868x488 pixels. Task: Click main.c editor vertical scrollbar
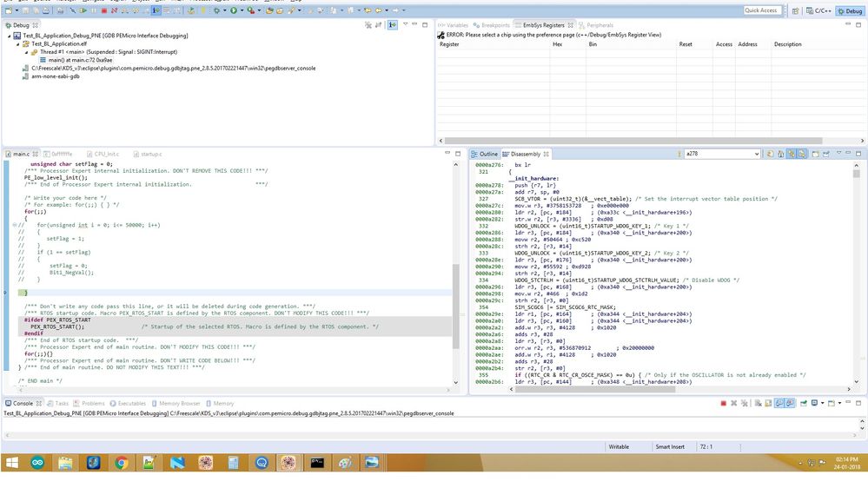[455, 306]
